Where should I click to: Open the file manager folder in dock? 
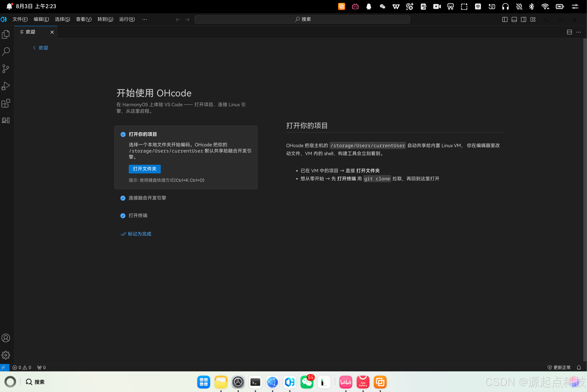[x=221, y=382]
